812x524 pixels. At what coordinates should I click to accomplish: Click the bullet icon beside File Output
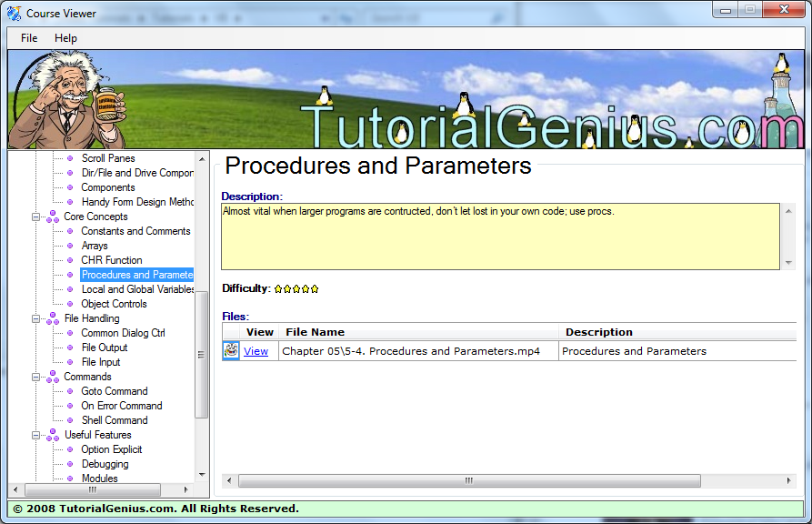coord(70,348)
